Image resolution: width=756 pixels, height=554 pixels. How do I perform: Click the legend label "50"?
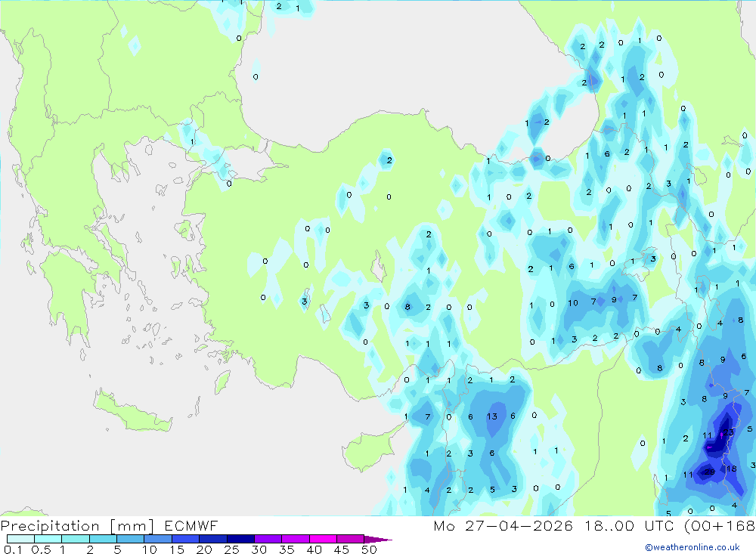pyautogui.click(x=369, y=549)
